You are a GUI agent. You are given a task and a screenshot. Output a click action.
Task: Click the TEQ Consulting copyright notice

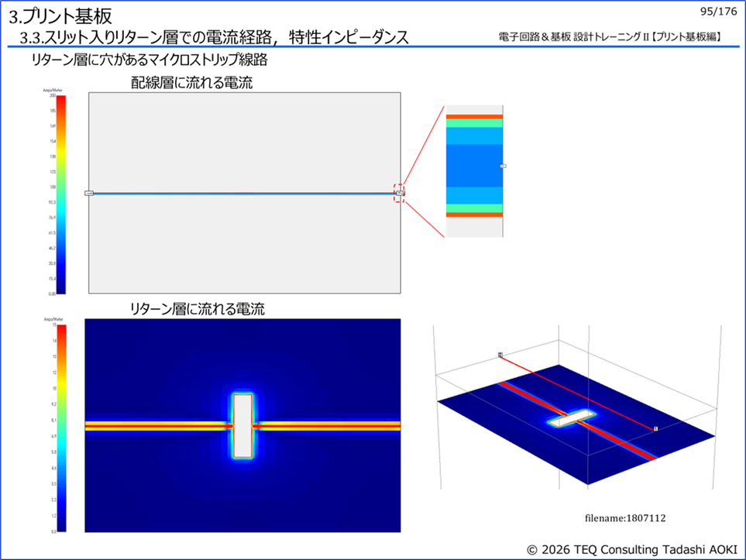(631, 548)
